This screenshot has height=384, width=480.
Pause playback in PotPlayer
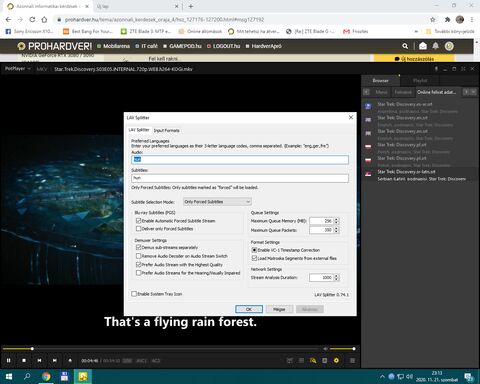(x=8, y=360)
